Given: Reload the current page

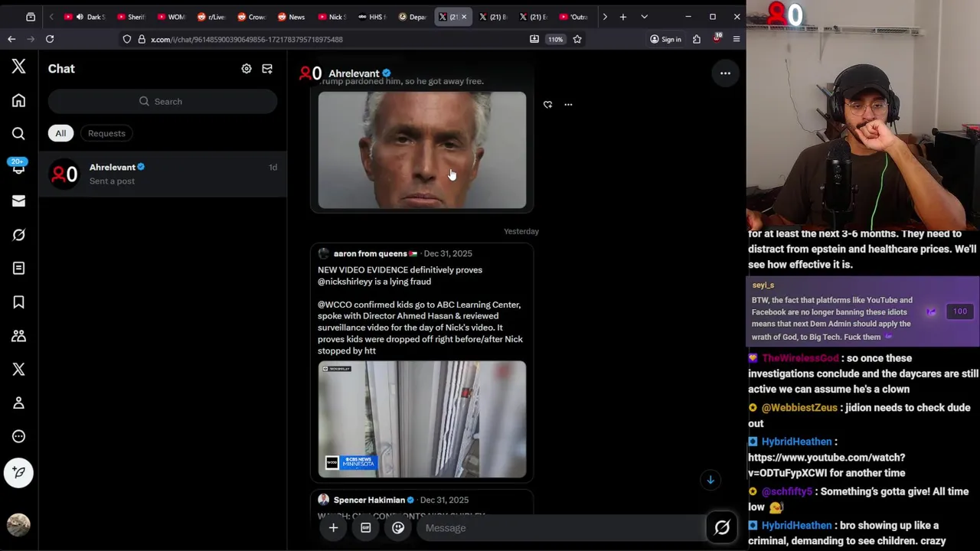Looking at the screenshot, I should pyautogui.click(x=50, y=39).
